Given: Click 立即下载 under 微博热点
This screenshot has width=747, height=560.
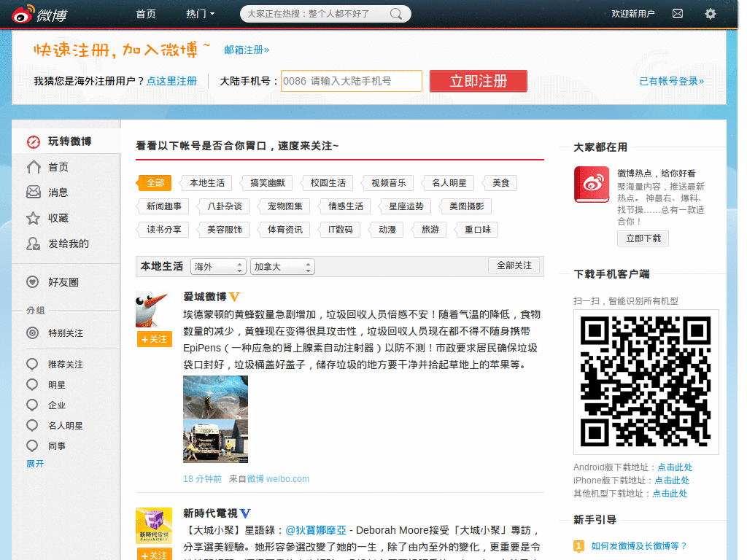Looking at the screenshot, I should pos(643,238).
